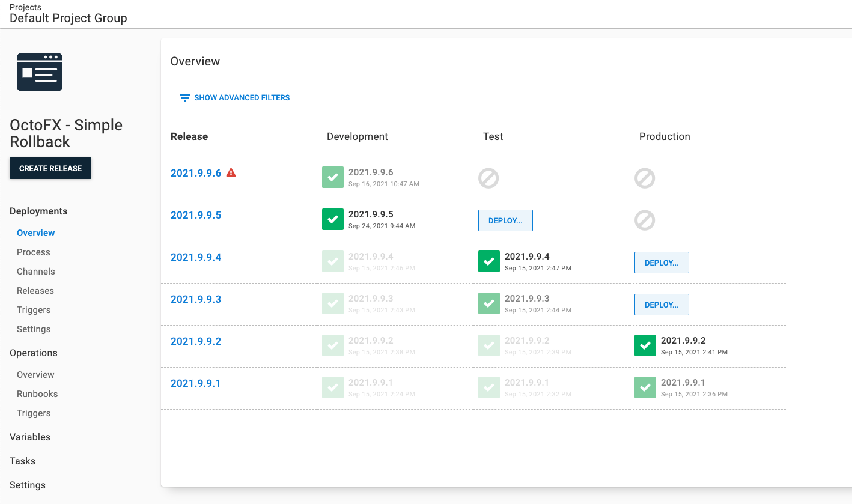Select the Channels item in the sidebar
The image size is (852, 504).
click(35, 271)
